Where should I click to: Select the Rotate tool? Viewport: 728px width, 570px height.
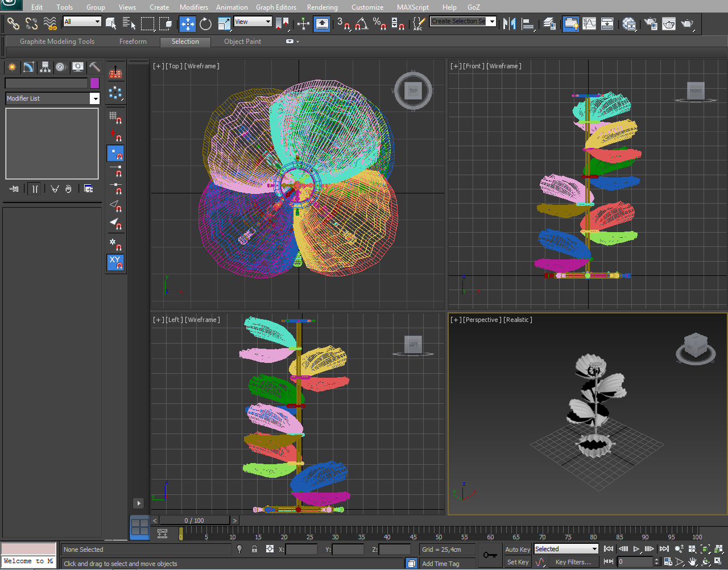[205, 24]
